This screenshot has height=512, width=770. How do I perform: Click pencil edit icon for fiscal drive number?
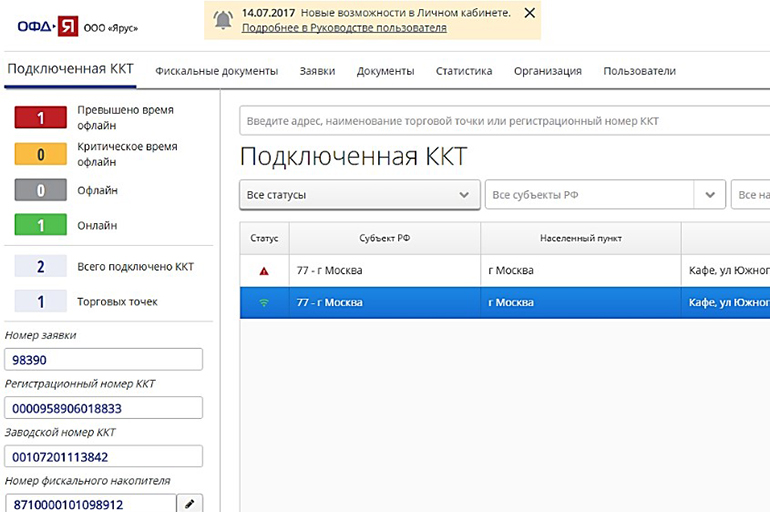click(x=190, y=505)
